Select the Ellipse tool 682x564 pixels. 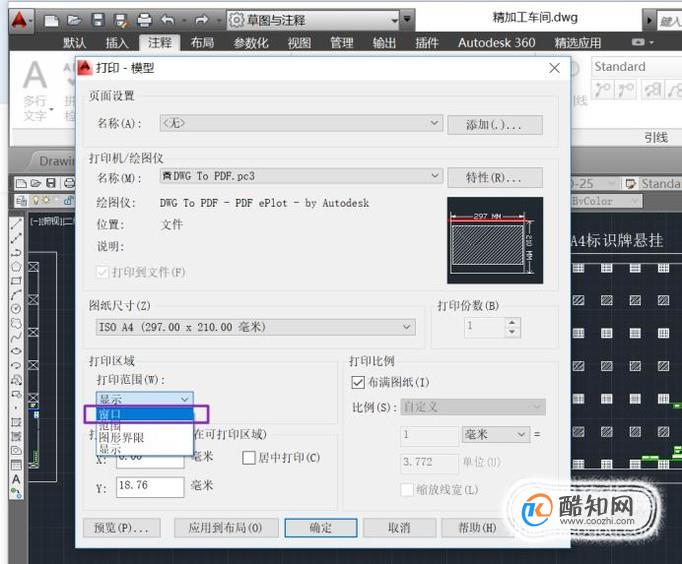point(16,351)
